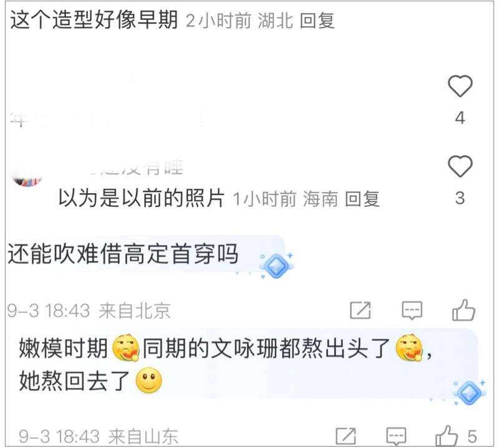This screenshot has width=499, height=448.
Task: Like the comment with 4 hearts
Action: pyautogui.click(x=460, y=86)
